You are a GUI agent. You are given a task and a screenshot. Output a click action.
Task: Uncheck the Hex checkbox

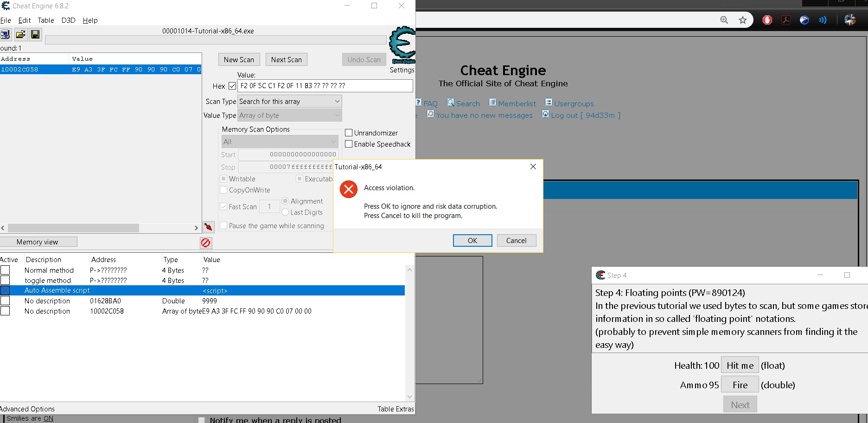(232, 86)
